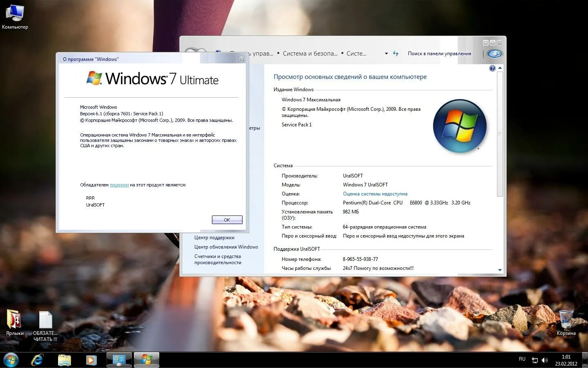Open the Корзина recycle bin icon
The width and height of the screenshot is (588, 368).
[566, 323]
